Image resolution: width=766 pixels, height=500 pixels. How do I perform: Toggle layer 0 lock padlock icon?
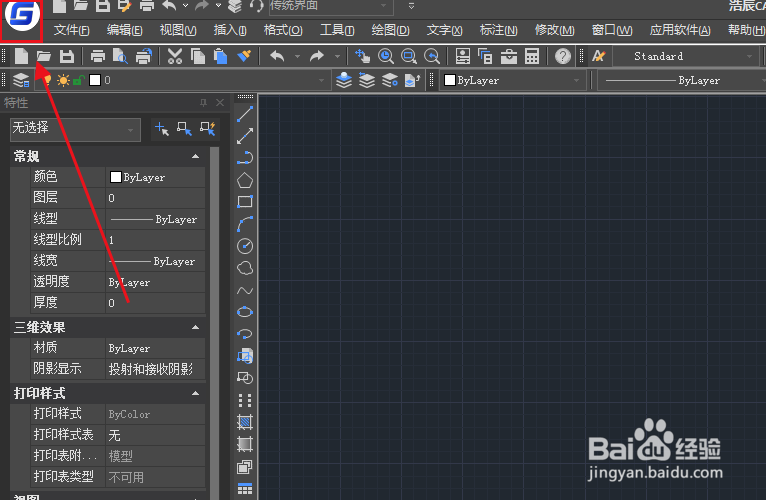pyautogui.click(x=79, y=80)
